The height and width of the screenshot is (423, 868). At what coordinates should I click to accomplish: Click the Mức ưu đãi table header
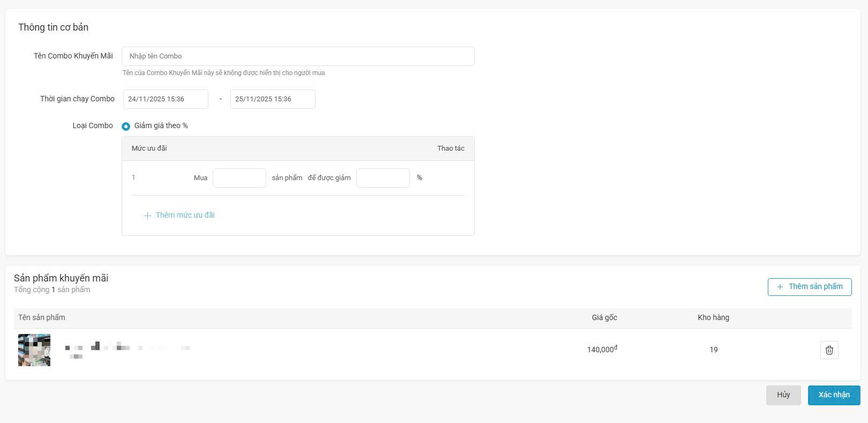[x=149, y=149]
